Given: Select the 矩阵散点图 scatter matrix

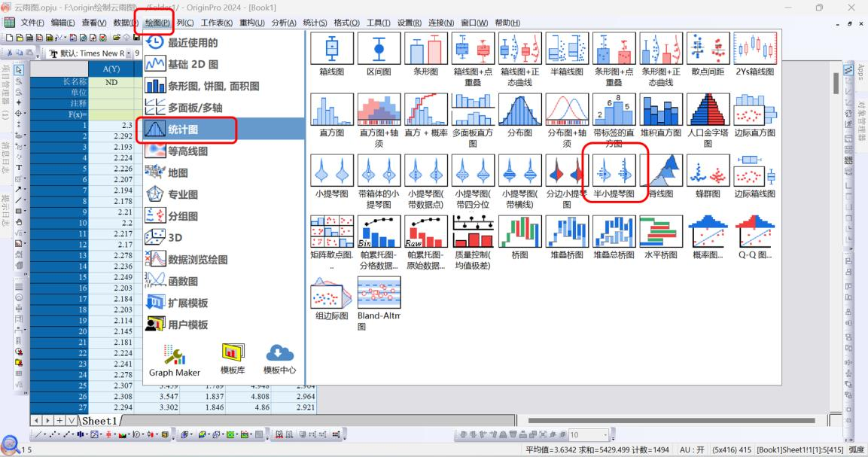Looking at the screenshot, I should (331, 242).
